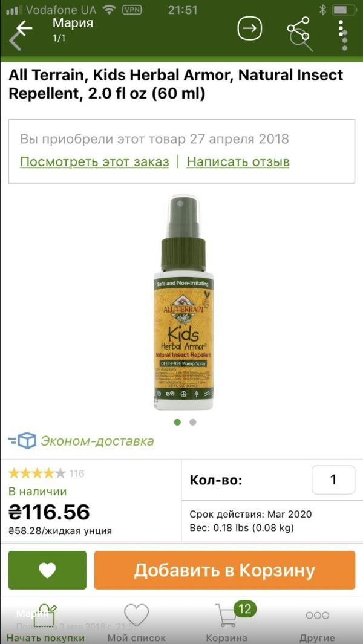Select the Кол-во quantity field

pos(333,480)
